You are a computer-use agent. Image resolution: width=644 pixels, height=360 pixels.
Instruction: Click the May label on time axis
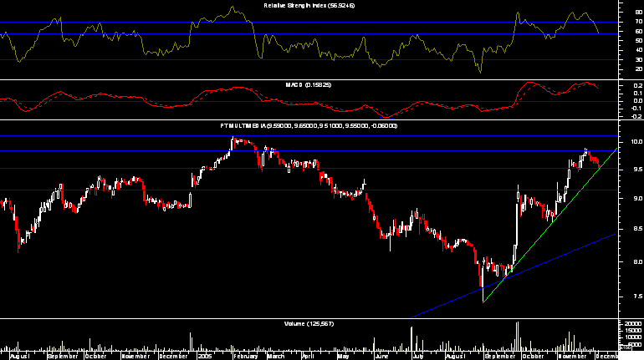point(344,356)
